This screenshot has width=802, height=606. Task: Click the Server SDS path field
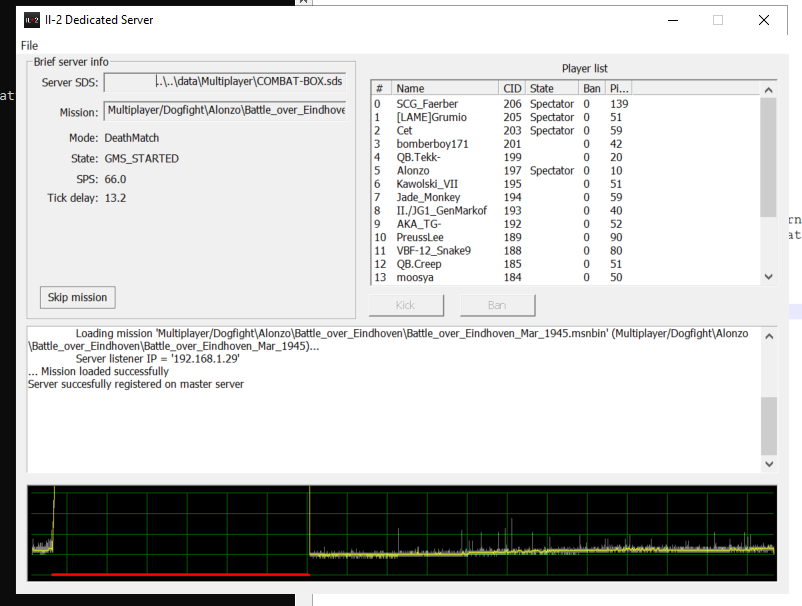point(225,82)
